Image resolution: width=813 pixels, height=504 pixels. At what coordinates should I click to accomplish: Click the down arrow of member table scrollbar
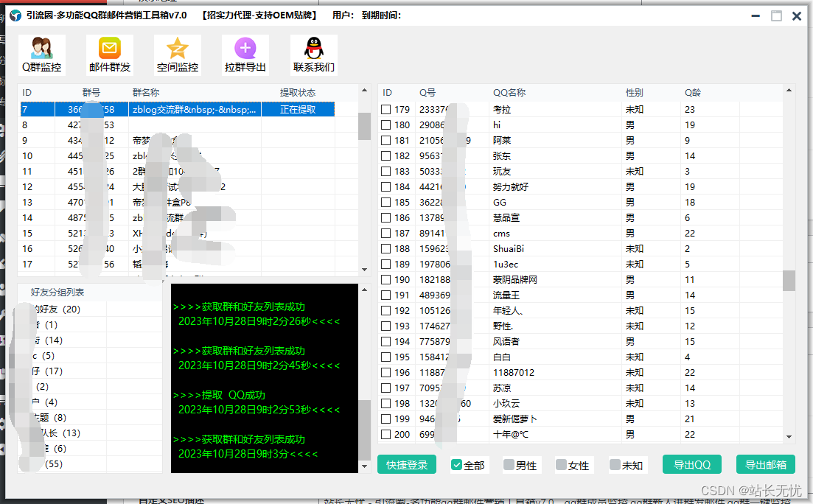[x=789, y=437]
